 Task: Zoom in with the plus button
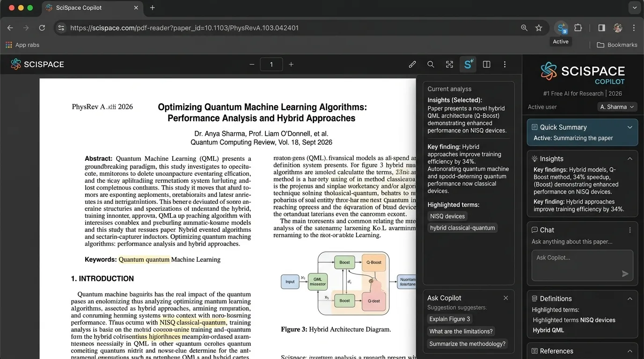[x=291, y=65]
